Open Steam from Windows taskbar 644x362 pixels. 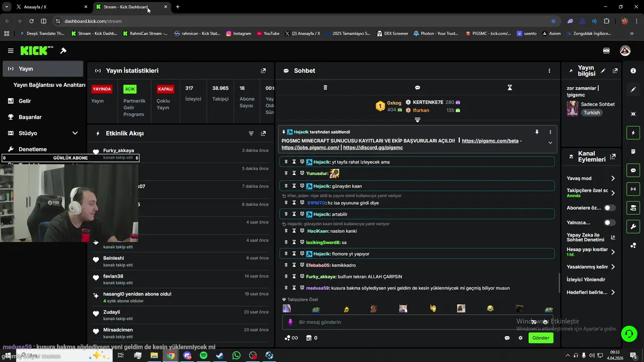tap(220, 355)
